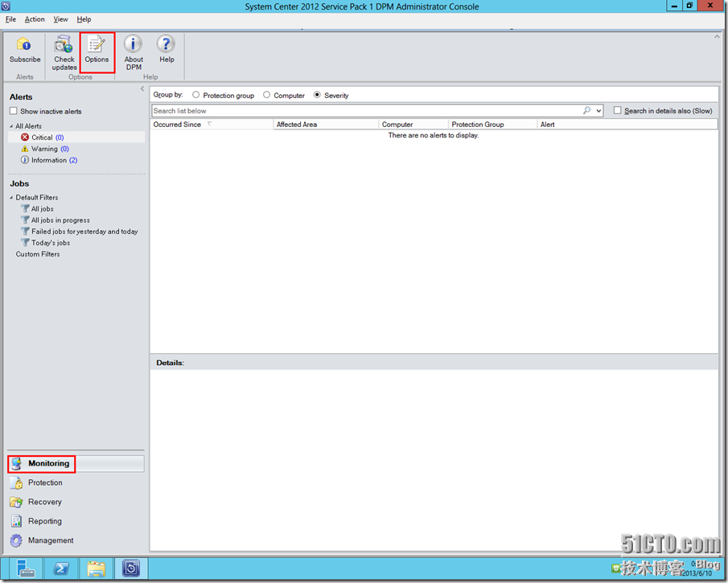Click Today's jobs filter icon
Screen dimensions: 728x583
[25, 243]
